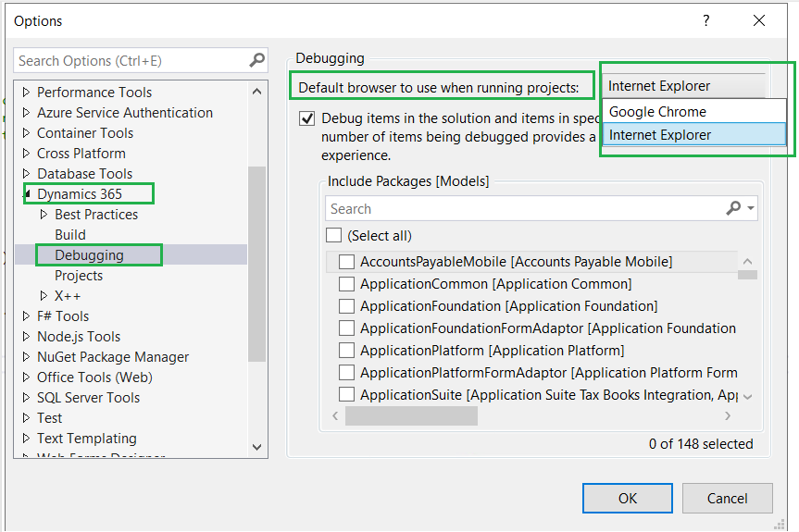Screen dimensions: 799x532
Task: Expand the Office Tools (Web) node
Action: (27, 377)
